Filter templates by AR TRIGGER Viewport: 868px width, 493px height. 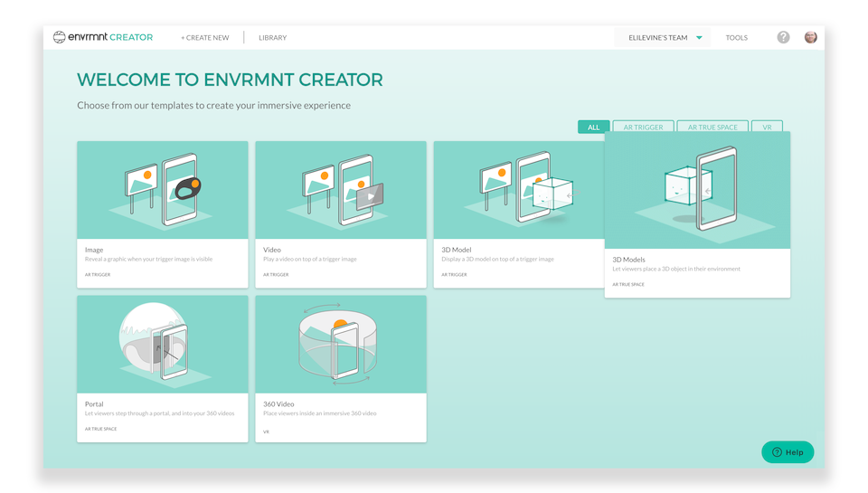643,127
